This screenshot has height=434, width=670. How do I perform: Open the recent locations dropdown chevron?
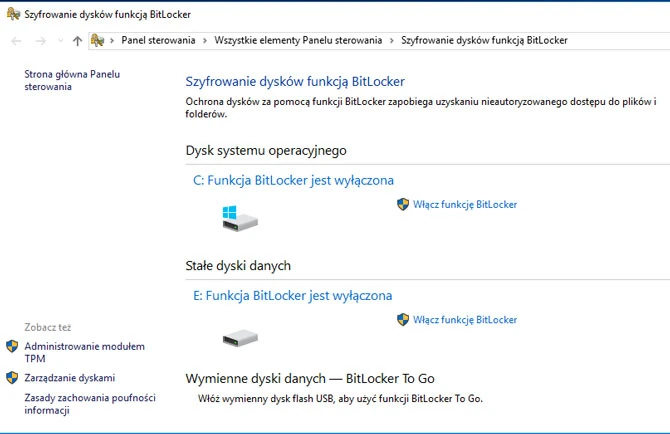[61, 41]
